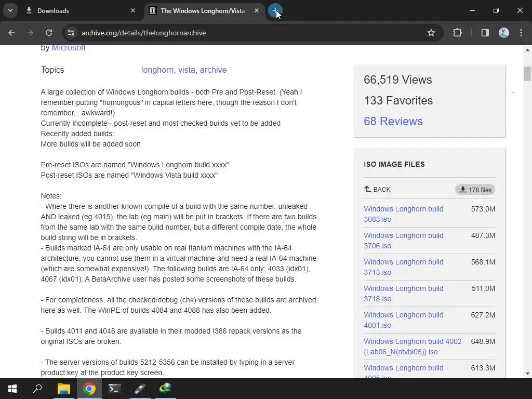This screenshot has width=532, height=399.
Task: Open a new tab with plus button
Action: pos(275,10)
